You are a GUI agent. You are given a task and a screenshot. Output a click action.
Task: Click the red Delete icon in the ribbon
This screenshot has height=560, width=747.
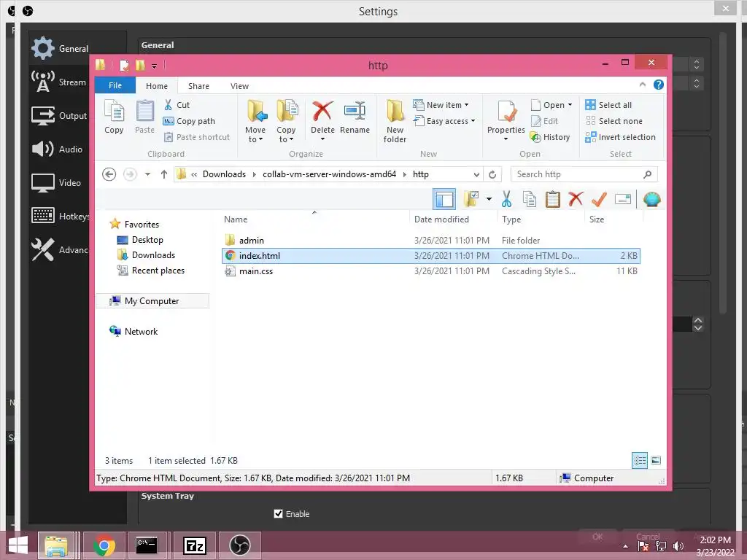tap(322, 112)
